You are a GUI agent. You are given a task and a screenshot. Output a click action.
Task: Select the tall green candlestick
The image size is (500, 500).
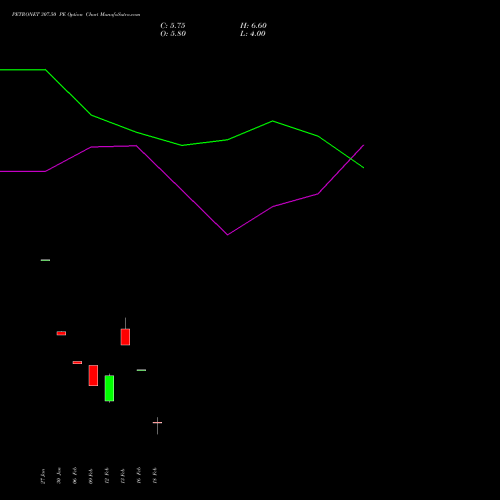point(109,388)
